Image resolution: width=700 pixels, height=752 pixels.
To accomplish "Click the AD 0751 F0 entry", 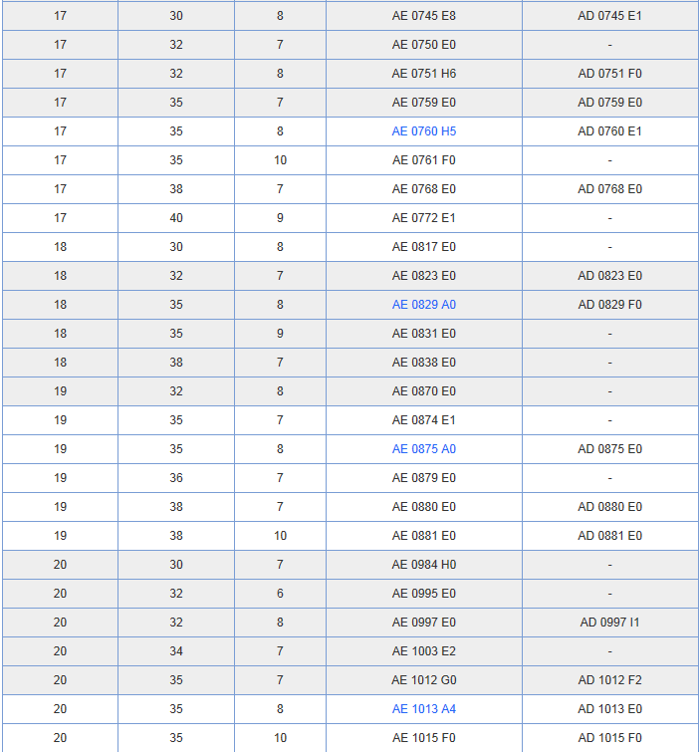I will pos(609,74).
